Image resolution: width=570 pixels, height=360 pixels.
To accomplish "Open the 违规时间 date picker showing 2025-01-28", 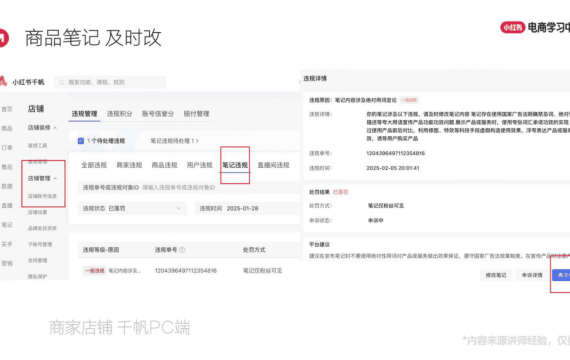I will coord(248,208).
